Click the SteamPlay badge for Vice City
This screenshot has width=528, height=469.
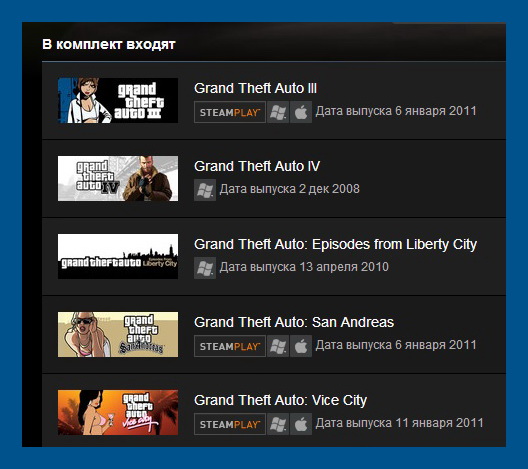(x=230, y=424)
